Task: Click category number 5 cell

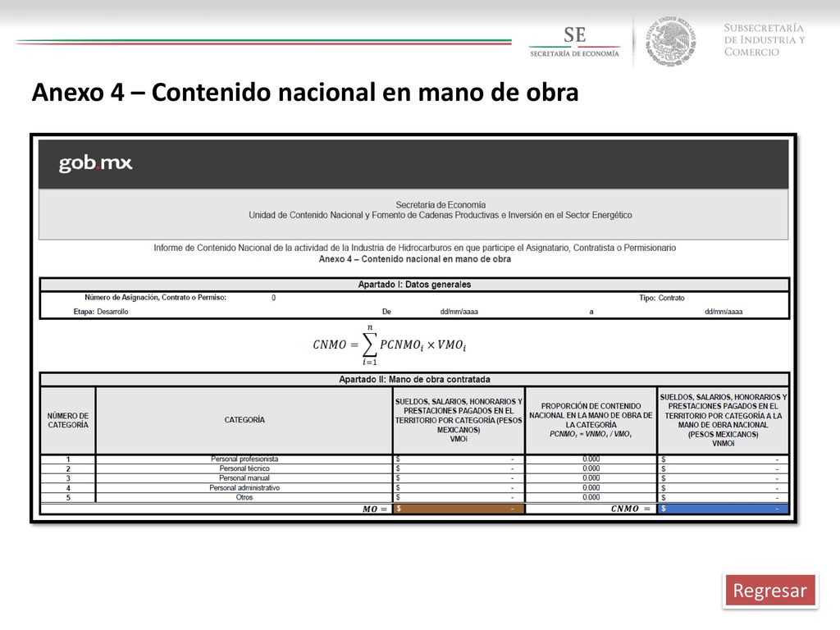Action: point(68,498)
